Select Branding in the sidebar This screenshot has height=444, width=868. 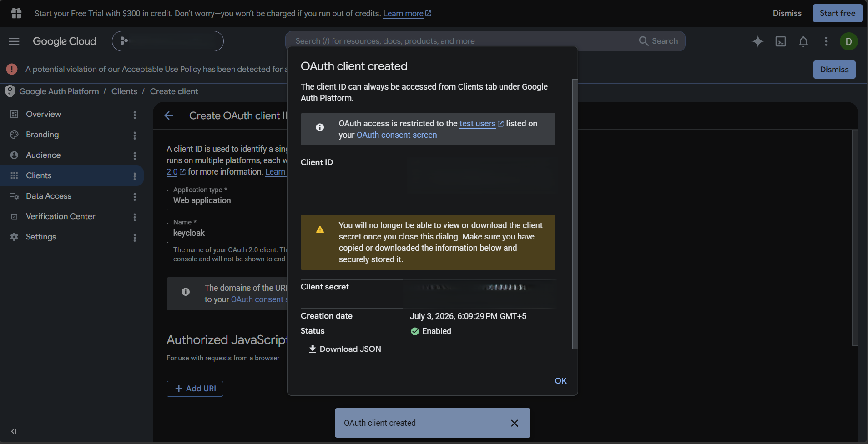point(42,135)
